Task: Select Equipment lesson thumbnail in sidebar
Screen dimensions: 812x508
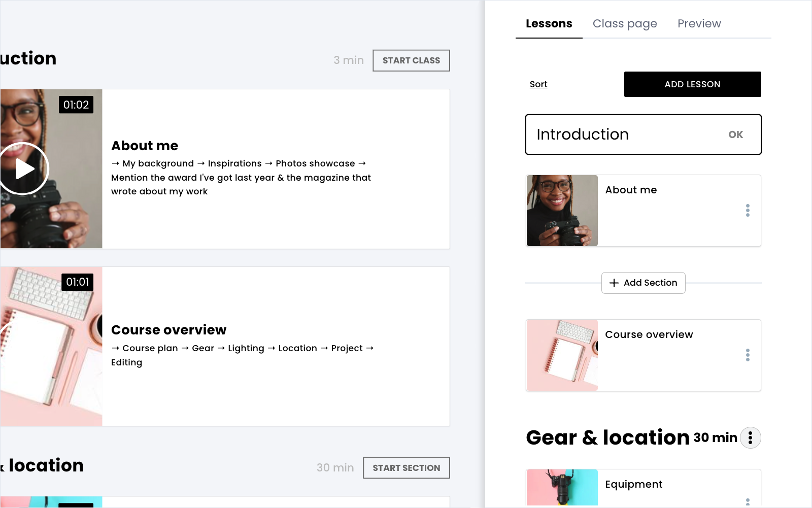Action: tap(562, 488)
